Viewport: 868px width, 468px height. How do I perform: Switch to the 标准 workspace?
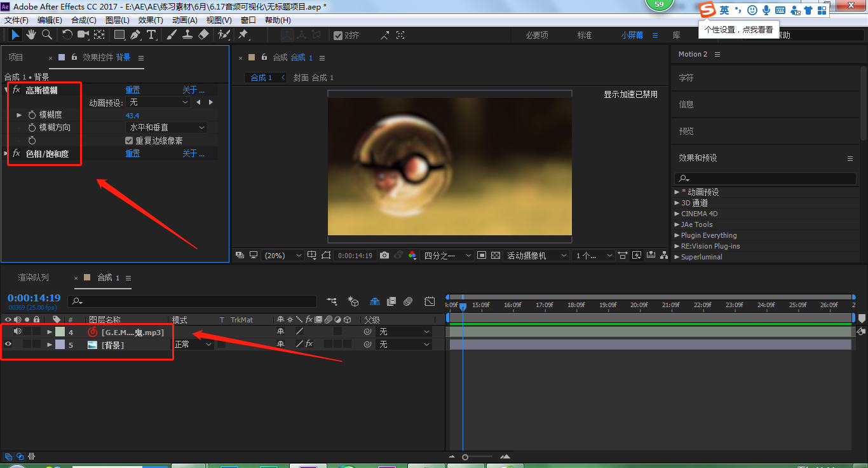(x=585, y=36)
